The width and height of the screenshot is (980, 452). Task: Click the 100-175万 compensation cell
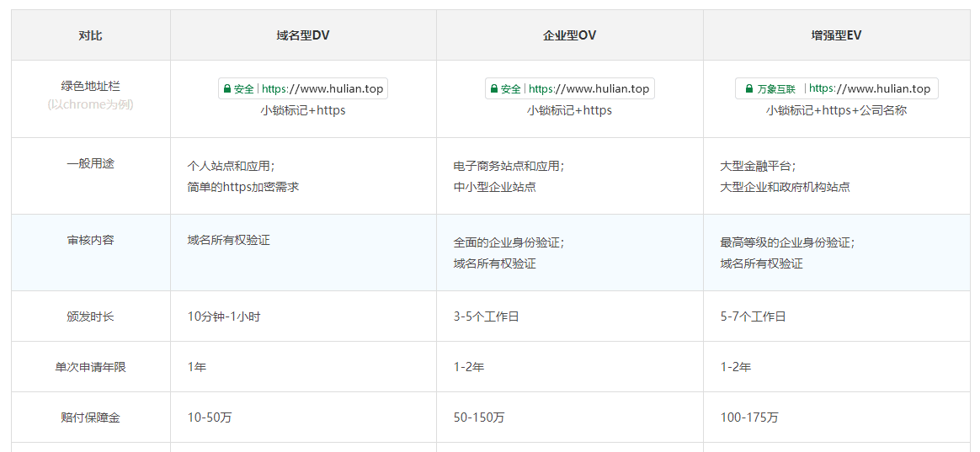749,417
